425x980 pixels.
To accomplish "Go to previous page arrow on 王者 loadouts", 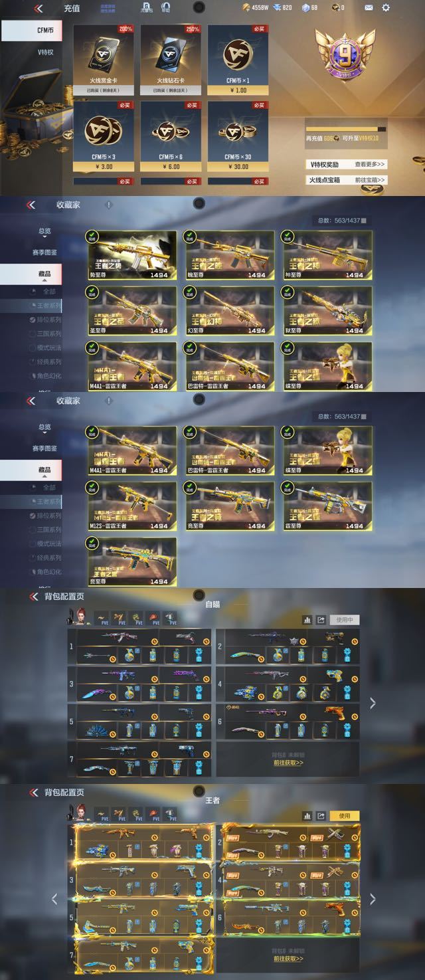I will point(54,898).
